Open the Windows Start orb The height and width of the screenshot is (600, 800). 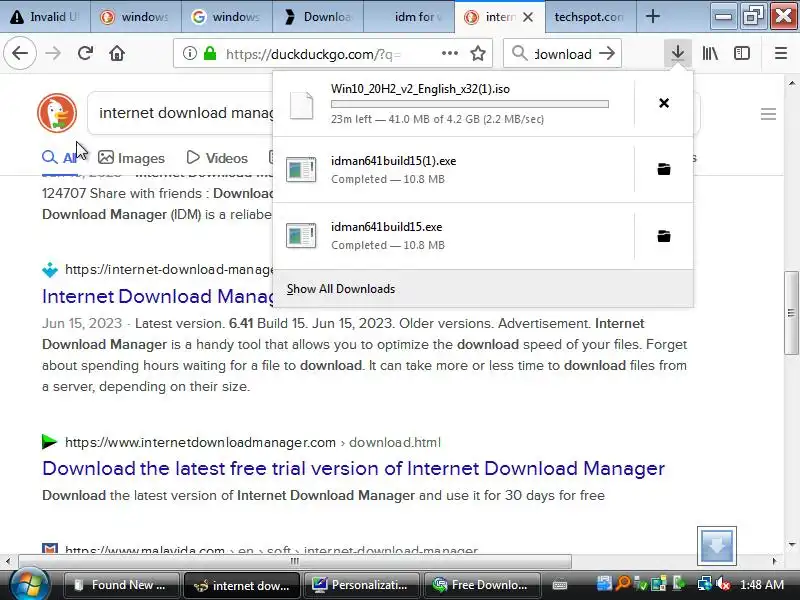tap(29, 584)
